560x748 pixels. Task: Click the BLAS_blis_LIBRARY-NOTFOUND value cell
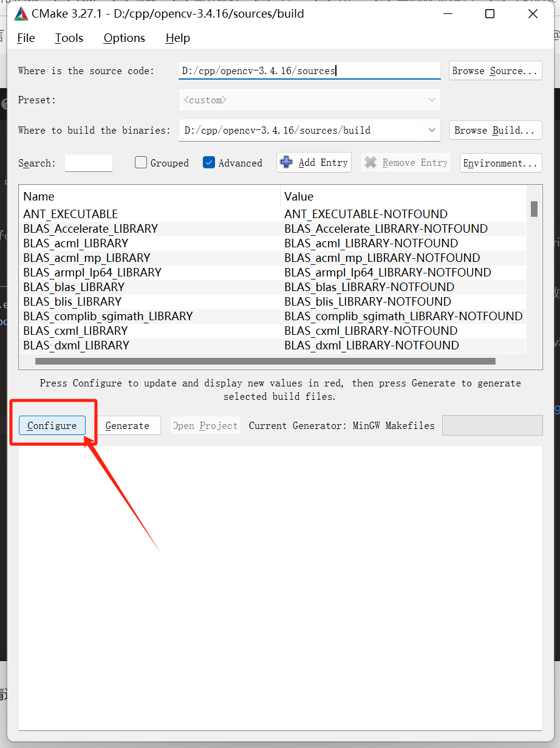click(368, 301)
